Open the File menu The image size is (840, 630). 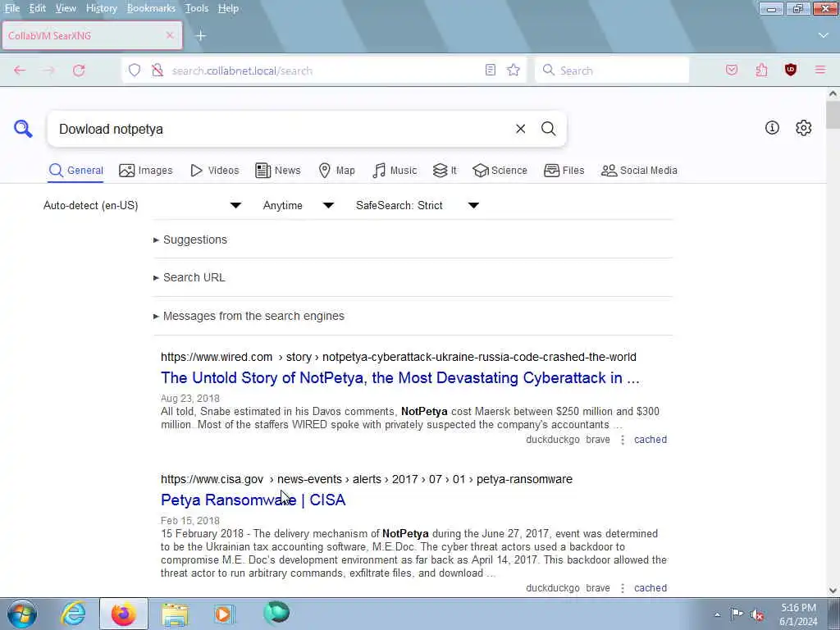point(12,8)
